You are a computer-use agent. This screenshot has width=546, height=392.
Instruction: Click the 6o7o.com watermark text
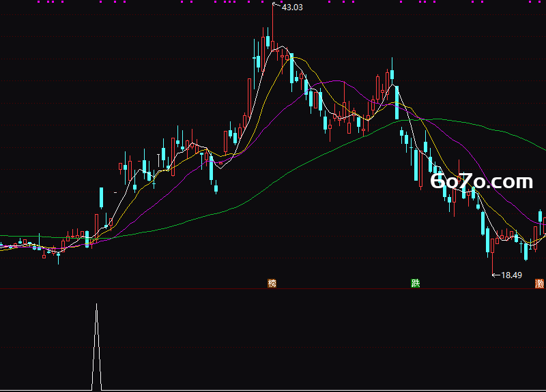point(482,181)
